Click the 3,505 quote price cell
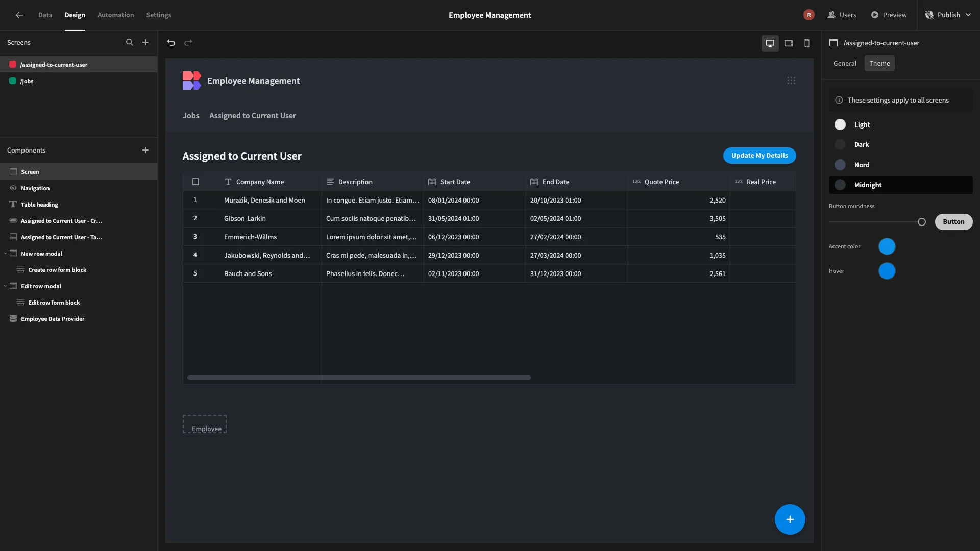This screenshot has width=980, height=551. click(x=679, y=218)
